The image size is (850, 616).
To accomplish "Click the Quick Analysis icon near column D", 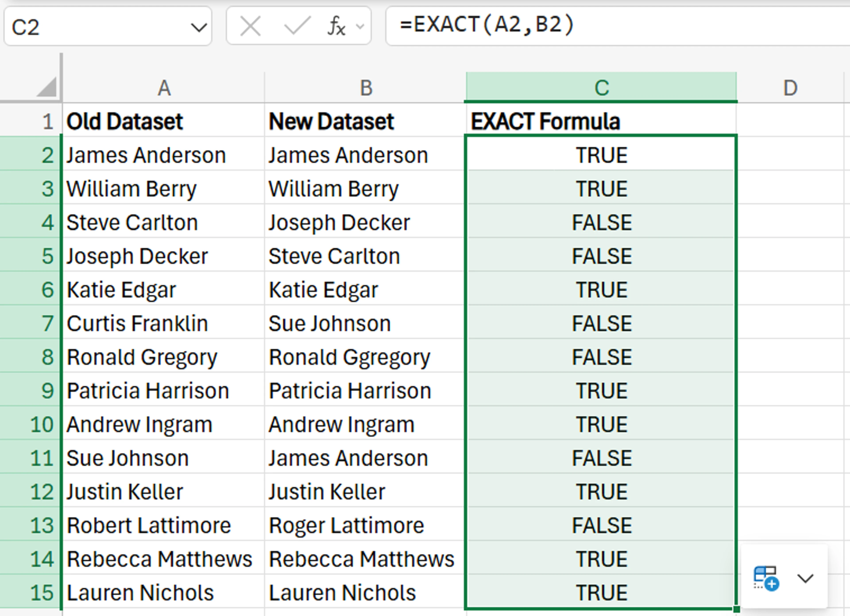I will click(766, 579).
